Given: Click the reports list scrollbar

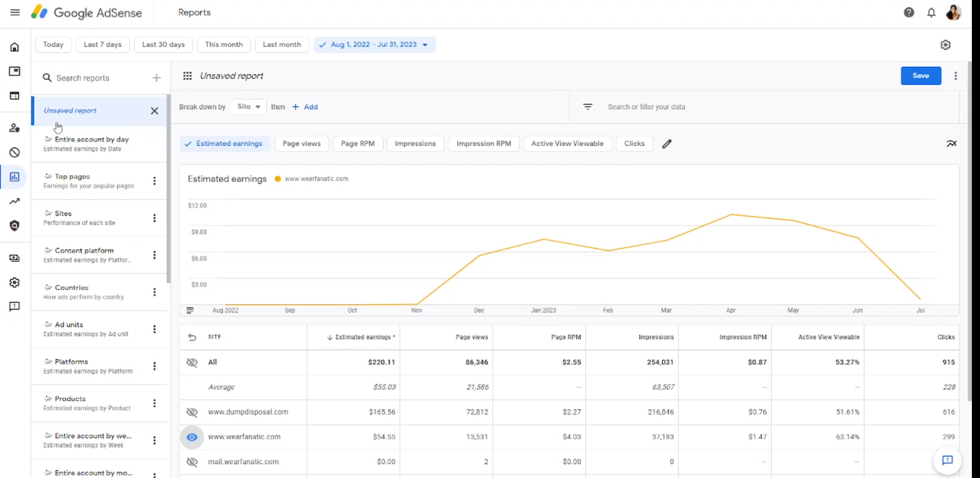Looking at the screenshot, I should coord(168,189).
